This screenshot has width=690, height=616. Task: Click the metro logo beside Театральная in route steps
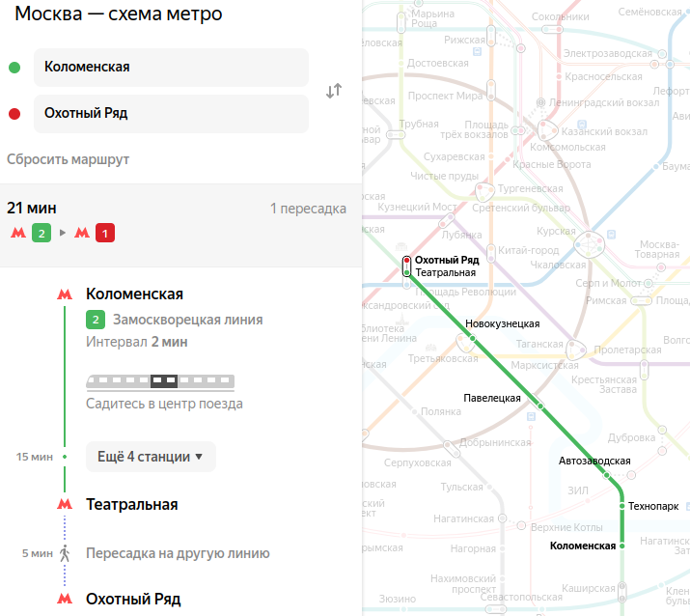click(65, 504)
